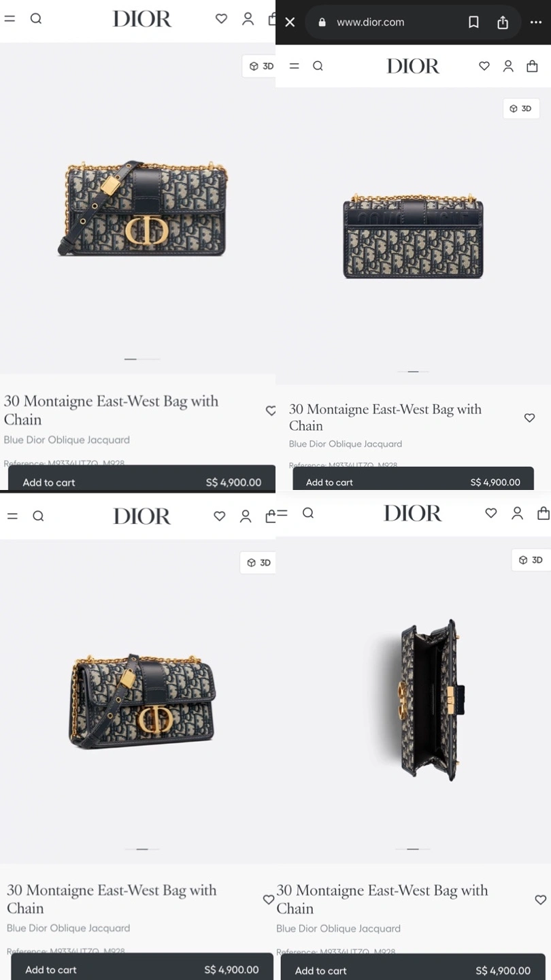Screen dimensions: 551x980
Task: Launch the 3D view for the open-interior bag
Action: click(531, 560)
